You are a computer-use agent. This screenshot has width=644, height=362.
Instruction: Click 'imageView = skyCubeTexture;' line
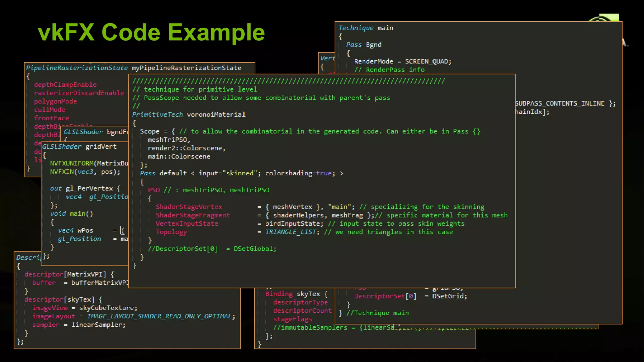pyautogui.click(x=85, y=308)
